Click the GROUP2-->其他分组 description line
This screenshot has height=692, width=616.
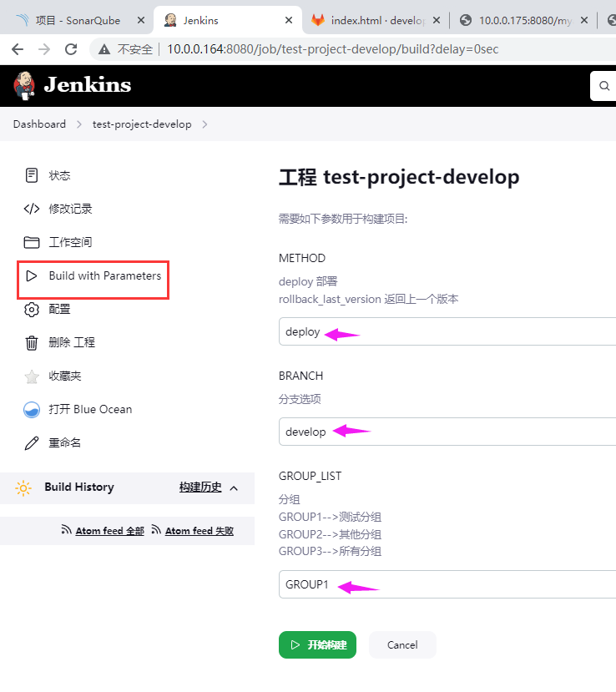pyautogui.click(x=330, y=534)
